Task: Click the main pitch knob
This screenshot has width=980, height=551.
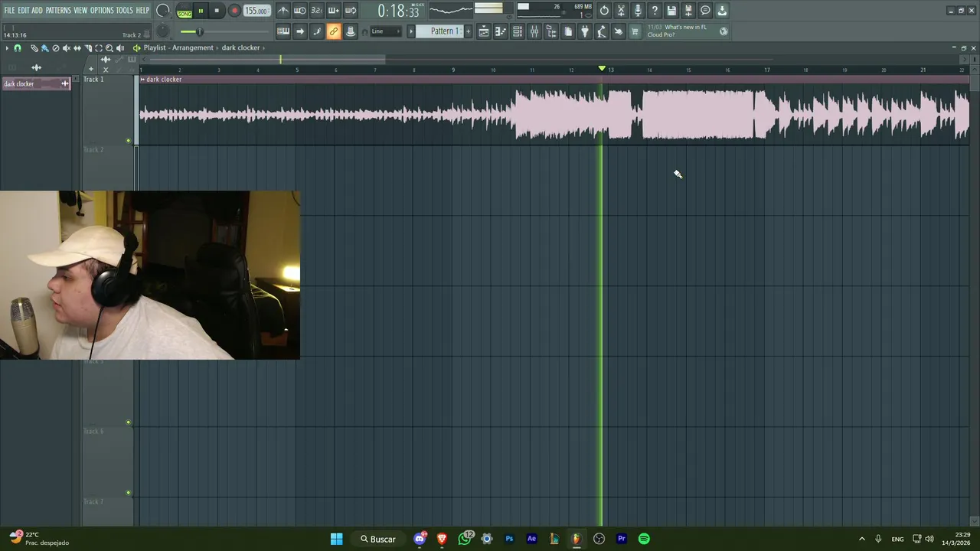Action: coord(163,31)
